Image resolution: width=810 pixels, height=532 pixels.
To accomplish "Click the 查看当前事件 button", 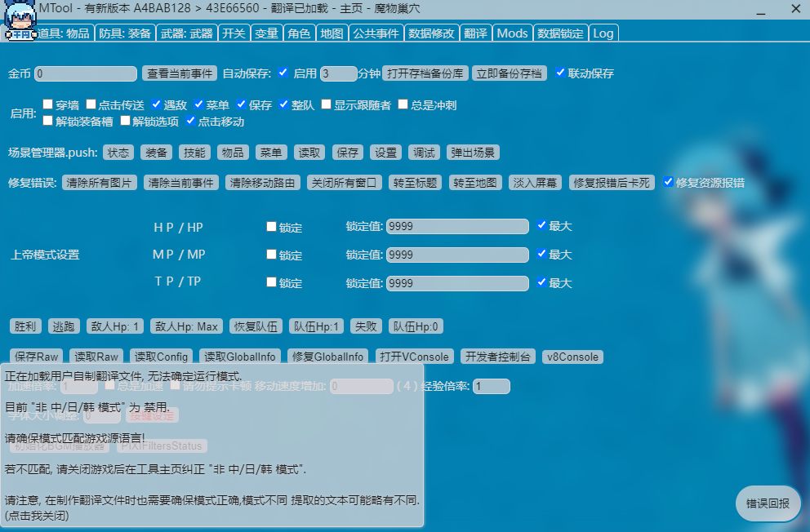I will (x=180, y=73).
